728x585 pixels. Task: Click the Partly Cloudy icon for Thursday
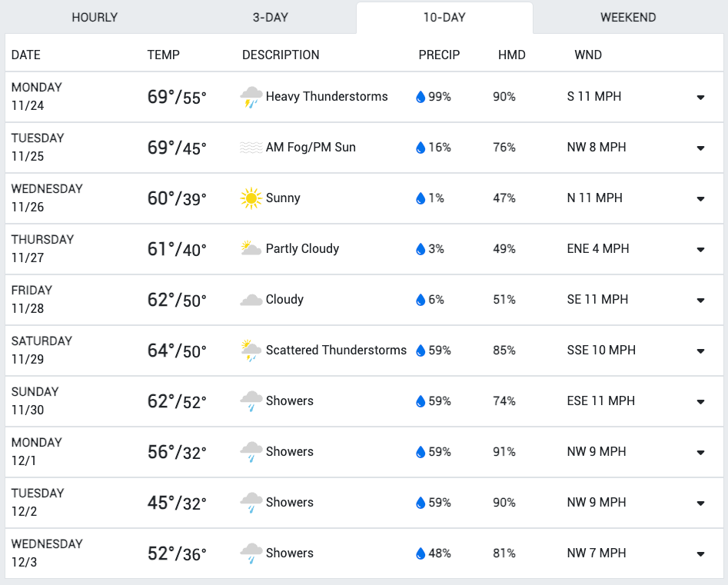pyautogui.click(x=251, y=248)
